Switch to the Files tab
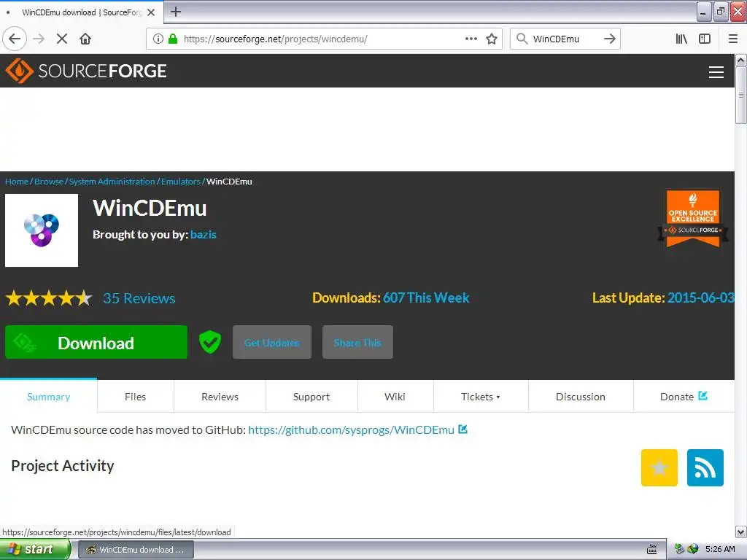Screen dimensions: 747x560 point(135,396)
